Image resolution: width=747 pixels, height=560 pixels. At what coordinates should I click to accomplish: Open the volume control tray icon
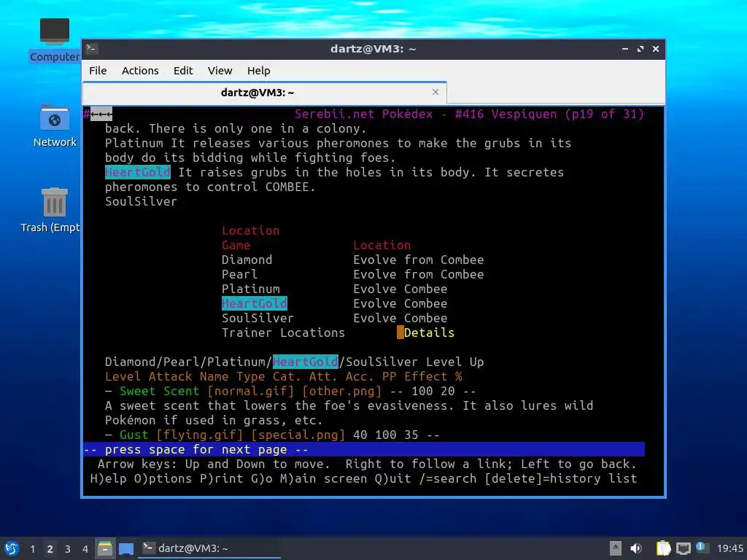point(636,548)
